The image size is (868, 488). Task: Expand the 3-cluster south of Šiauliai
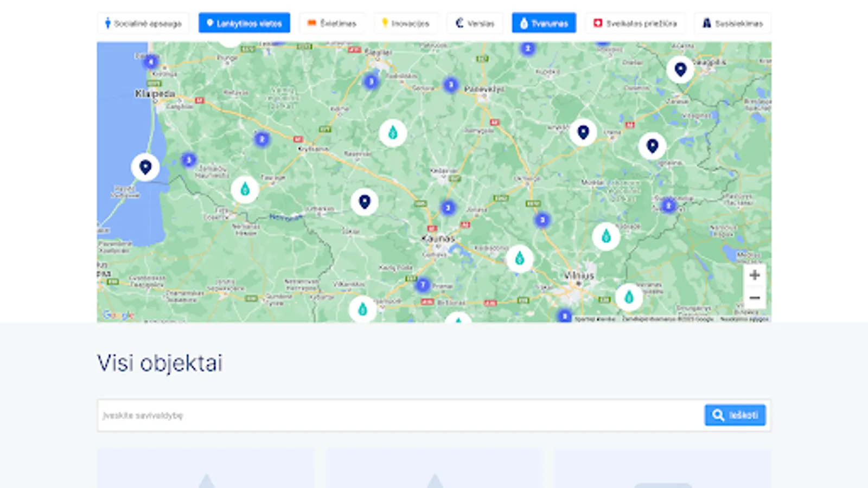pyautogui.click(x=371, y=82)
